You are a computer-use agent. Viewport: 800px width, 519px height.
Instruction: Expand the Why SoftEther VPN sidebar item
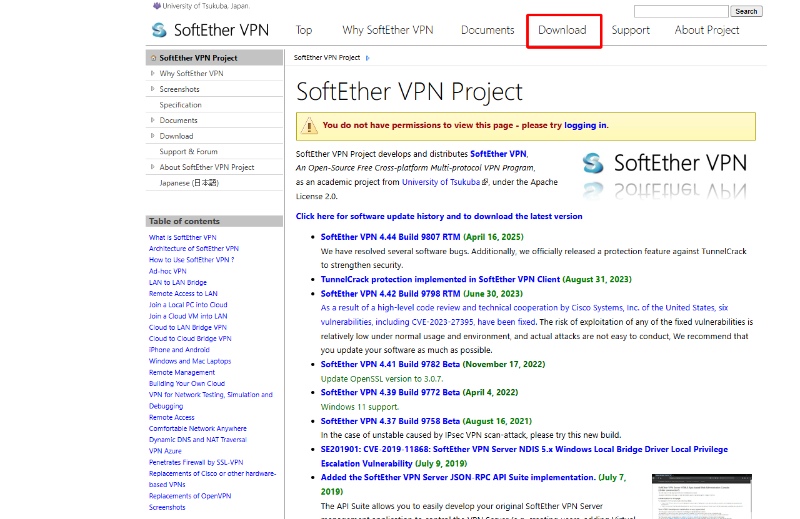152,74
